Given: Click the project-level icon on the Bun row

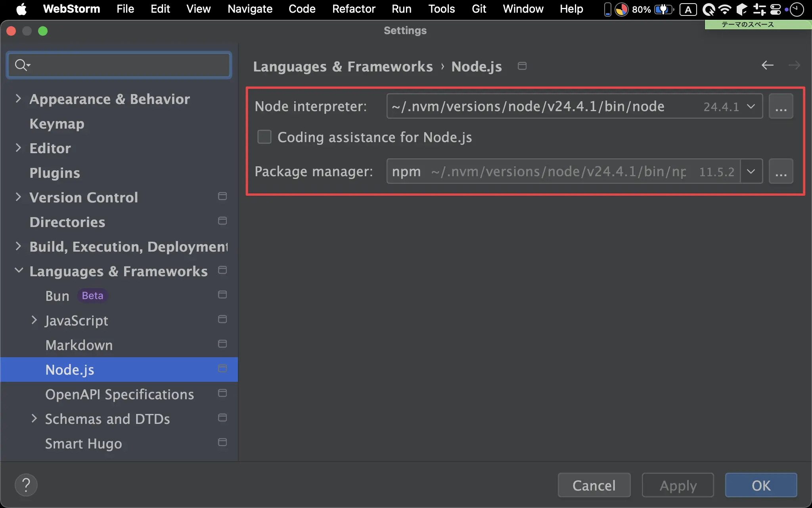Looking at the screenshot, I should (x=222, y=295).
